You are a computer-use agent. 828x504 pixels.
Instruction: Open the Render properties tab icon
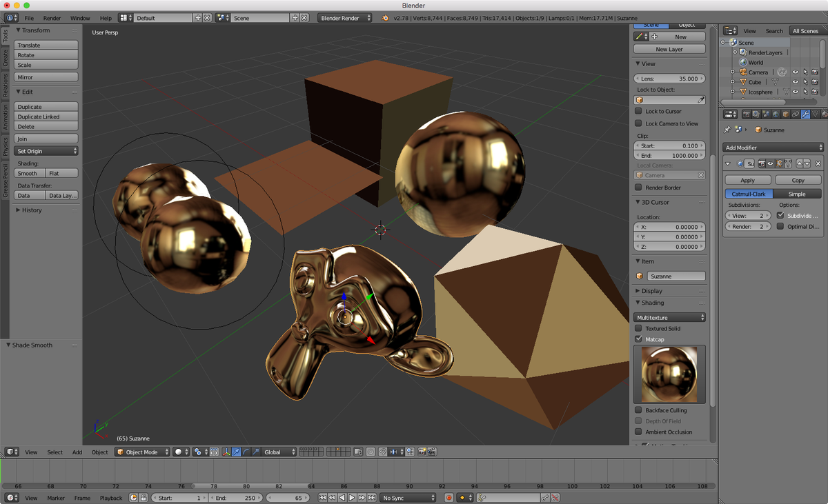[x=747, y=114]
